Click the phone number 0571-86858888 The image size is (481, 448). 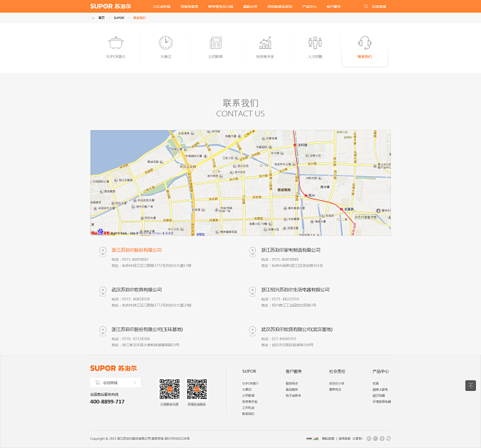pyautogui.click(x=285, y=259)
